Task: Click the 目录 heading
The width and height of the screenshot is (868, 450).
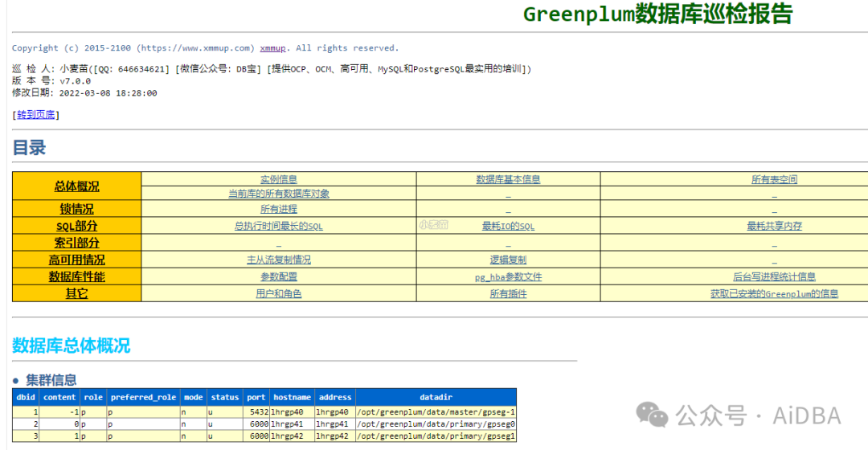Action: coord(29,148)
